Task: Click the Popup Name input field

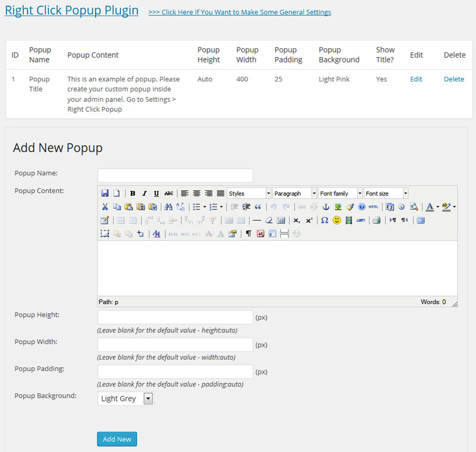Action: point(175,175)
